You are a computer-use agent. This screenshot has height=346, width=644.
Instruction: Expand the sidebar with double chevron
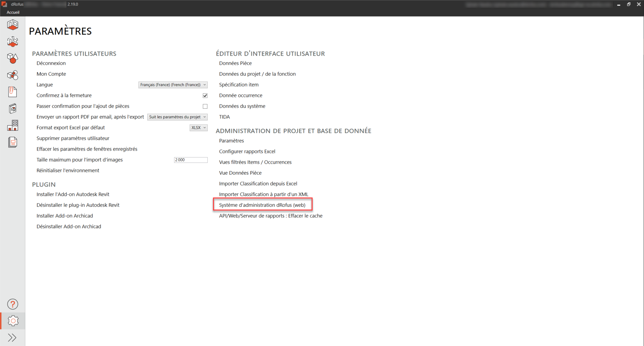[x=12, y=338]
